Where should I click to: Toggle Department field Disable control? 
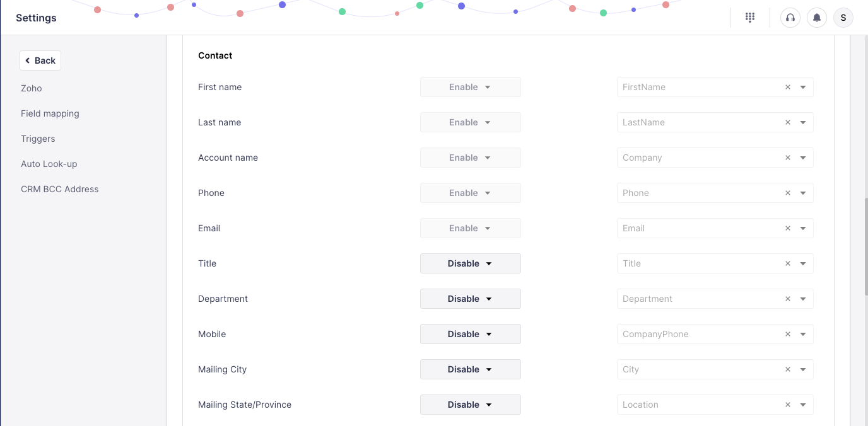pos(470,299)
